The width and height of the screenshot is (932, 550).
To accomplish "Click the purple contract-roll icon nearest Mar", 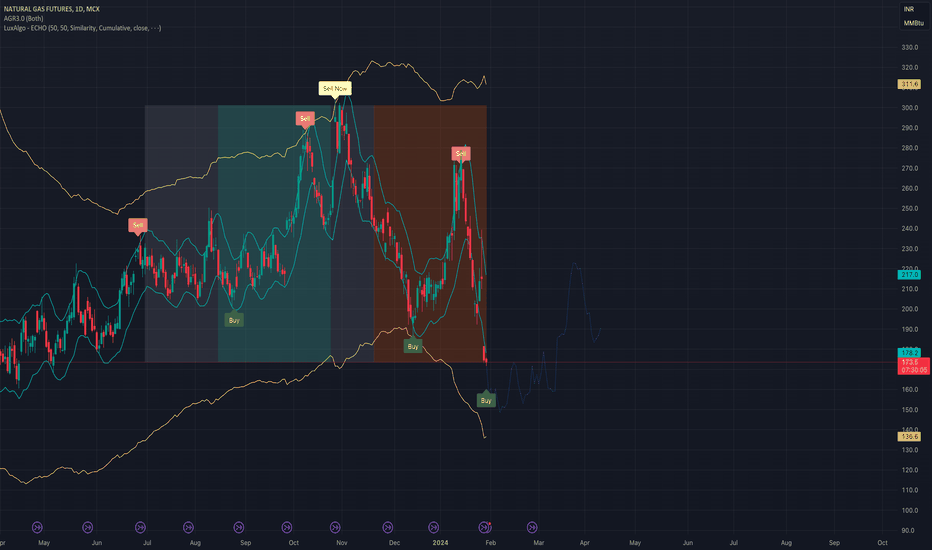I will coord(532,527).
